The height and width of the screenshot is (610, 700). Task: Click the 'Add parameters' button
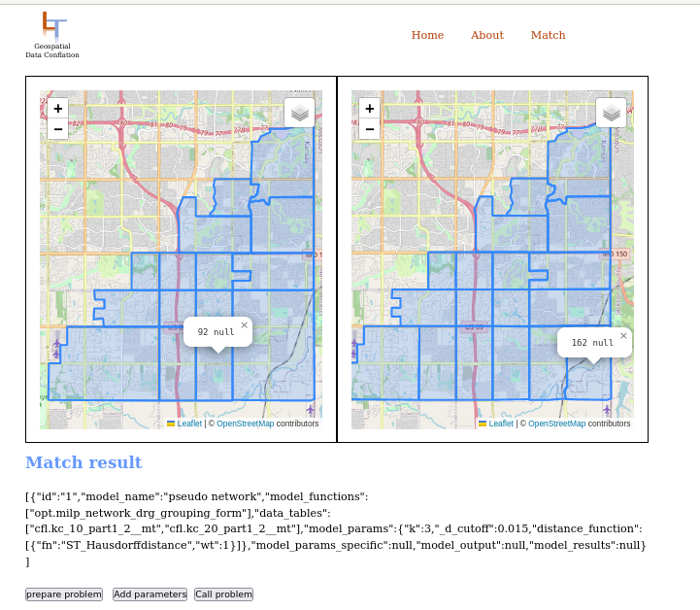(150, 594)
